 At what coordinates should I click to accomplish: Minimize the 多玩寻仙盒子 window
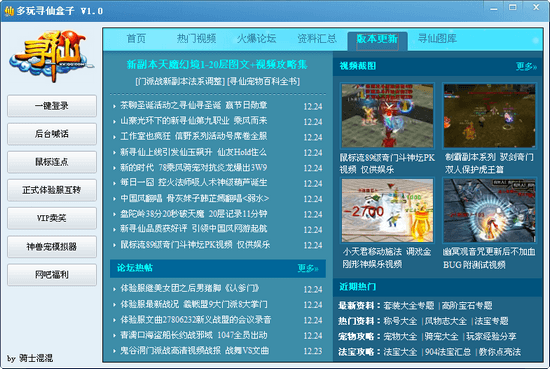click(494, 8)
